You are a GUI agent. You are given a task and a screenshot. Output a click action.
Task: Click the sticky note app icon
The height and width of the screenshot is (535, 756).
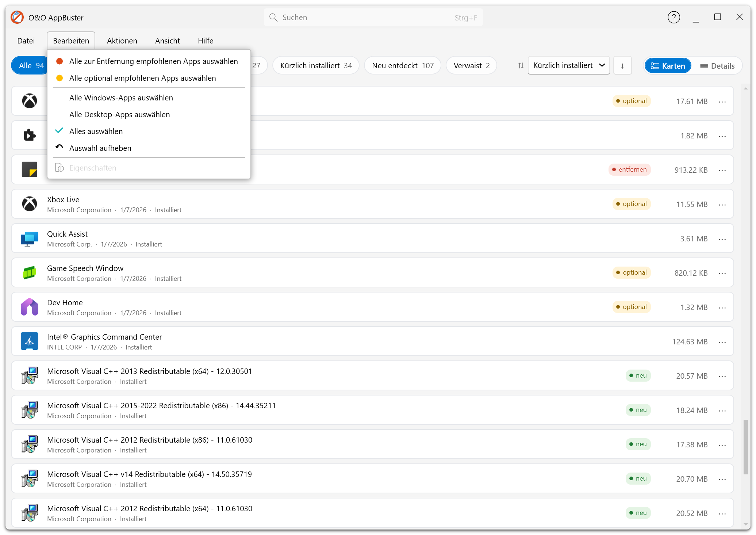tap(30, 169)
